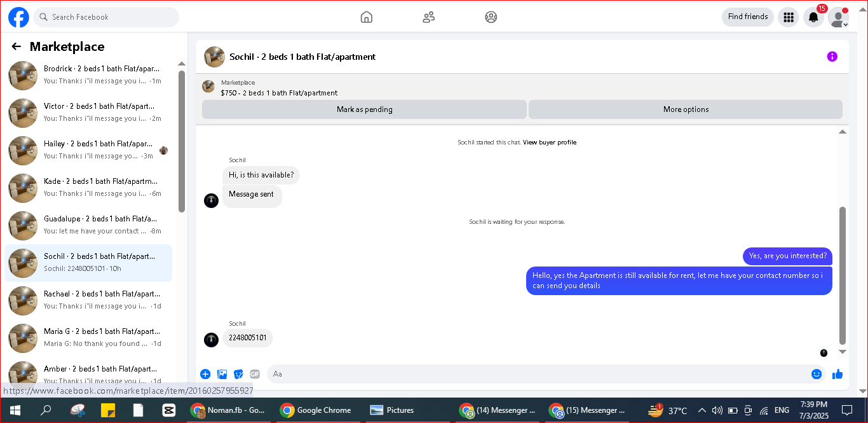Screen dimensions: 868x423
Task: Click the 'Yes, are you interested?' bubble
Action: click(x=788, y=256)
